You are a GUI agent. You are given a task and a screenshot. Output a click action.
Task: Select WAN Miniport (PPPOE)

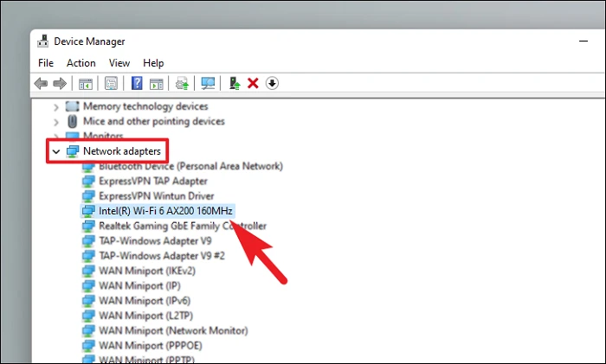(x=151, y=346)
